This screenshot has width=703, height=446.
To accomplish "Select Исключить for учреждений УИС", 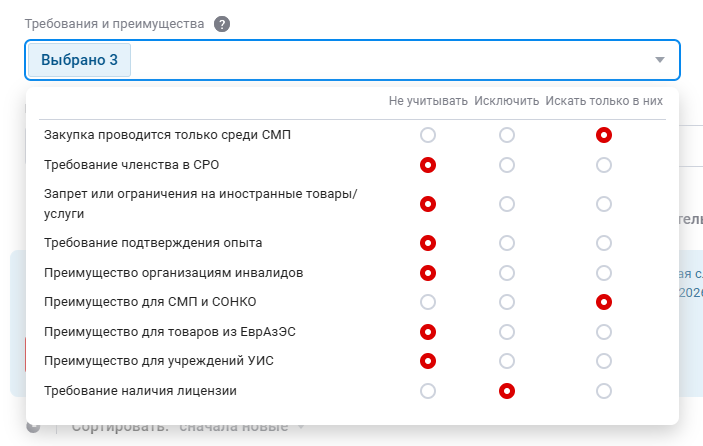I will [507, 361].
